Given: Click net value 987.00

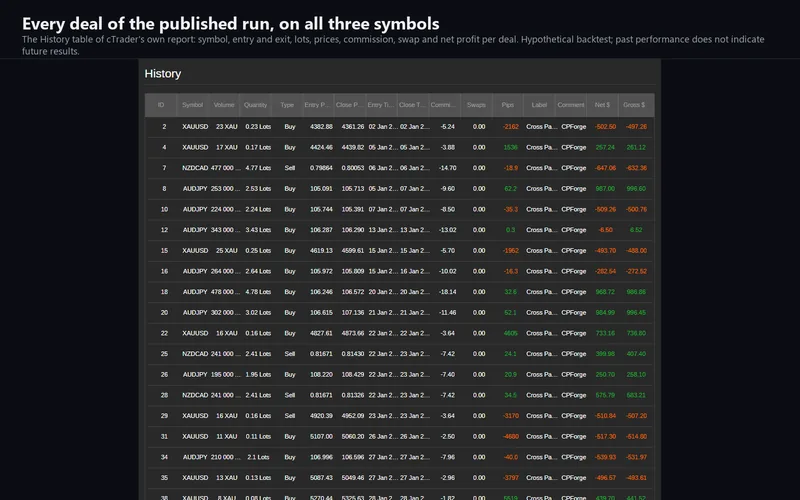Looking at the screenshot, I should [x=605, y=189].
